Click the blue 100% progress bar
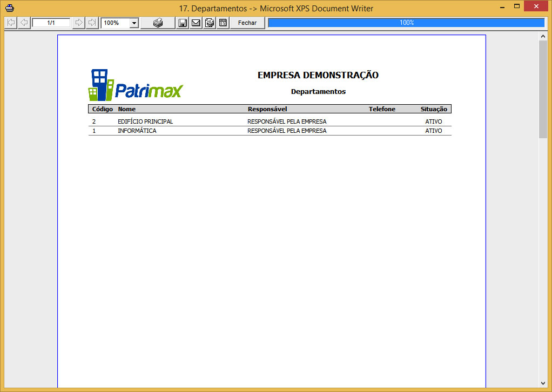 (406, 23)
